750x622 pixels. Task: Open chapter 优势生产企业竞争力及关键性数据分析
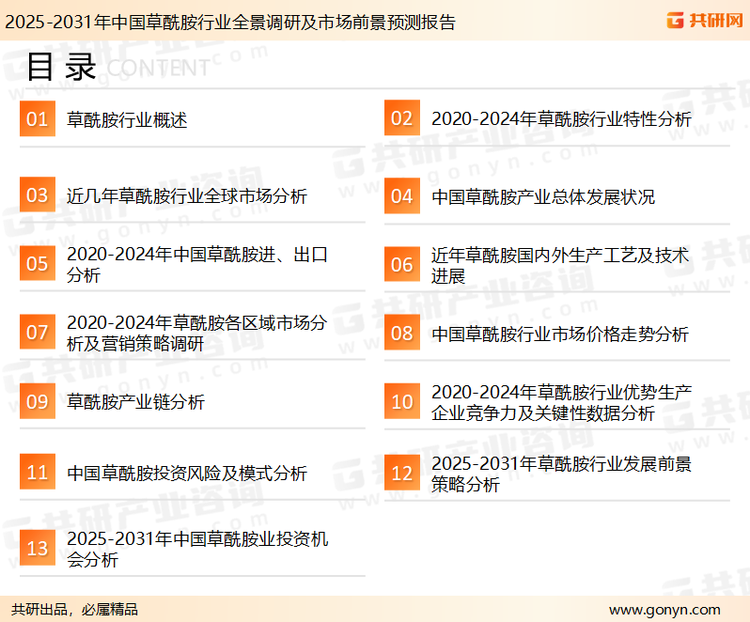point(561,402)
